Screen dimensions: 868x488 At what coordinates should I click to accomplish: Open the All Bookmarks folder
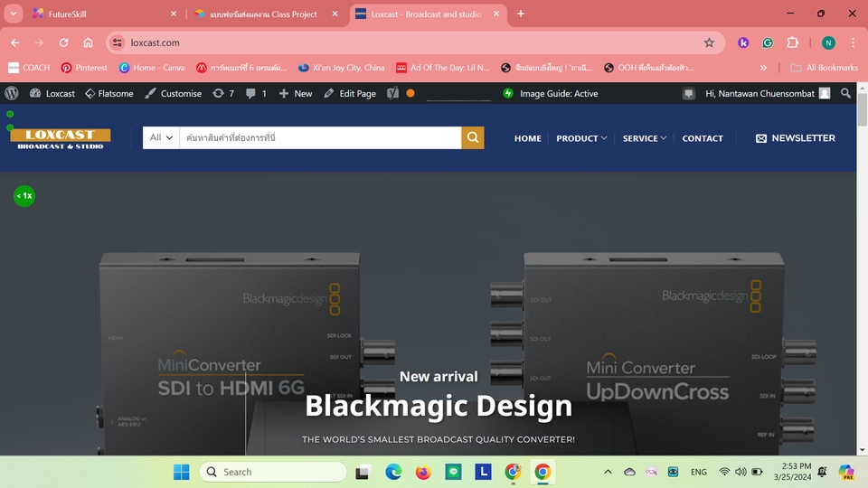pos(825,68)
